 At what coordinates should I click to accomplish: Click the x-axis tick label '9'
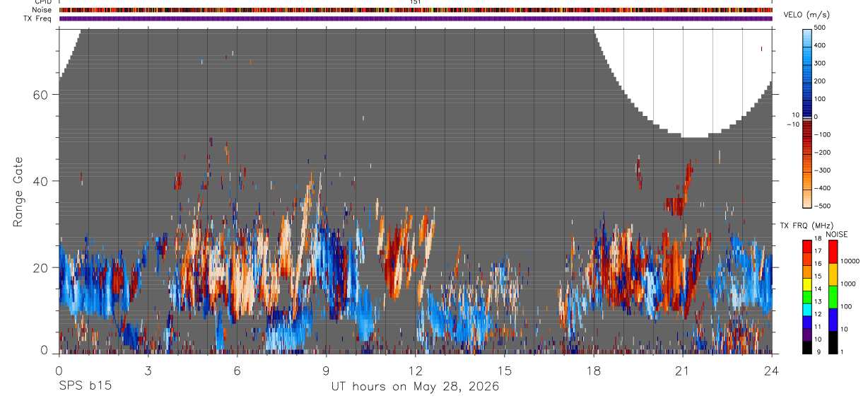click(x=327, y=371)
